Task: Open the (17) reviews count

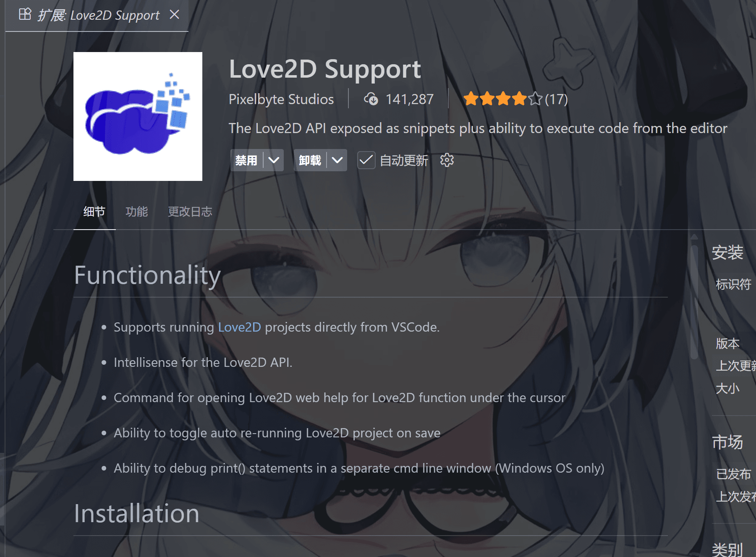Action: click(556, 99)
